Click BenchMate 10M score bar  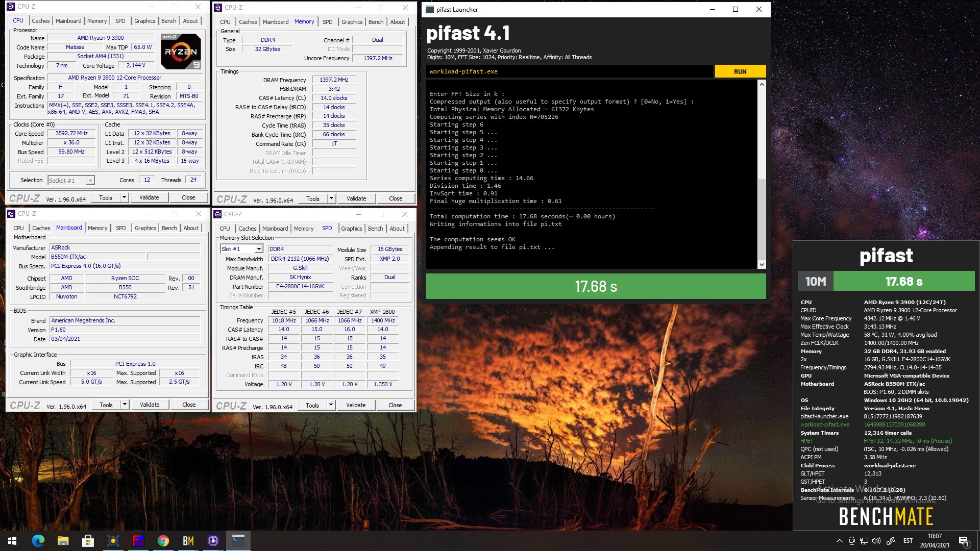pos(886,281)
